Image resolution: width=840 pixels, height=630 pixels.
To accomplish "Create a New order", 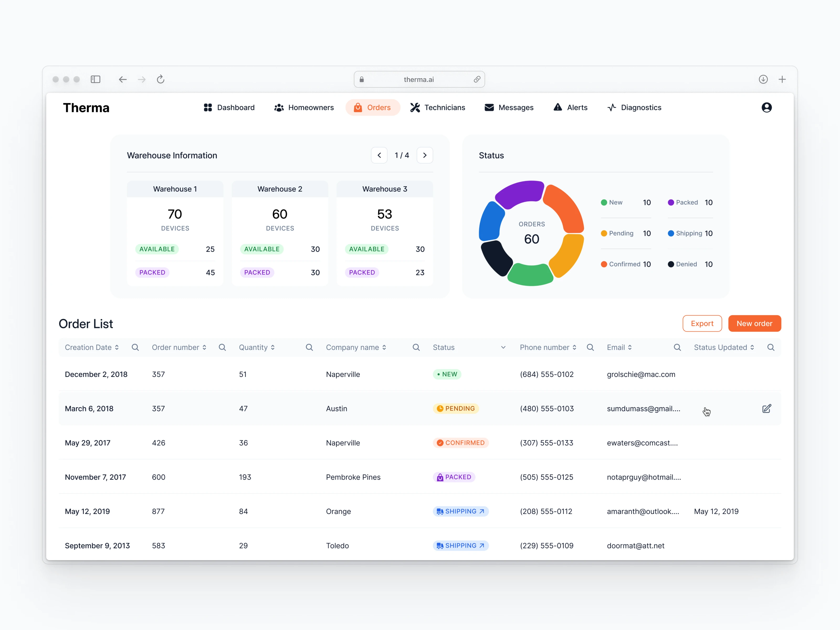I will pos(754,324).
